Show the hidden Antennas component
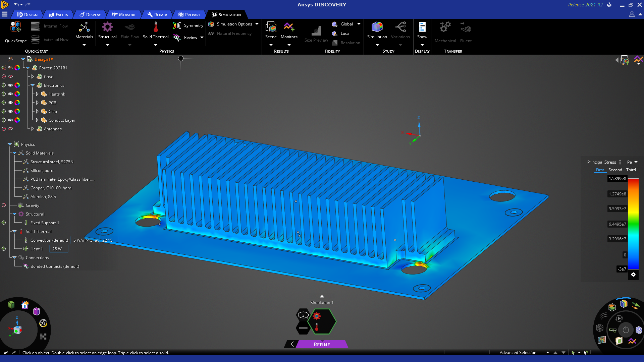The width and height of the screenshot is (644, 362). [x=10, y=129]
